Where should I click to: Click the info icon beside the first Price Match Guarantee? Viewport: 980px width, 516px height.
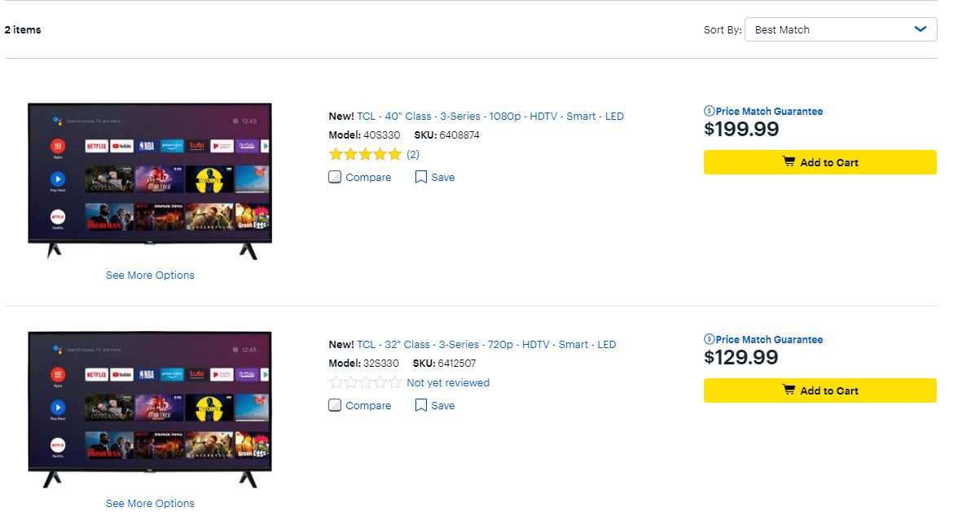tap(709, 111)
